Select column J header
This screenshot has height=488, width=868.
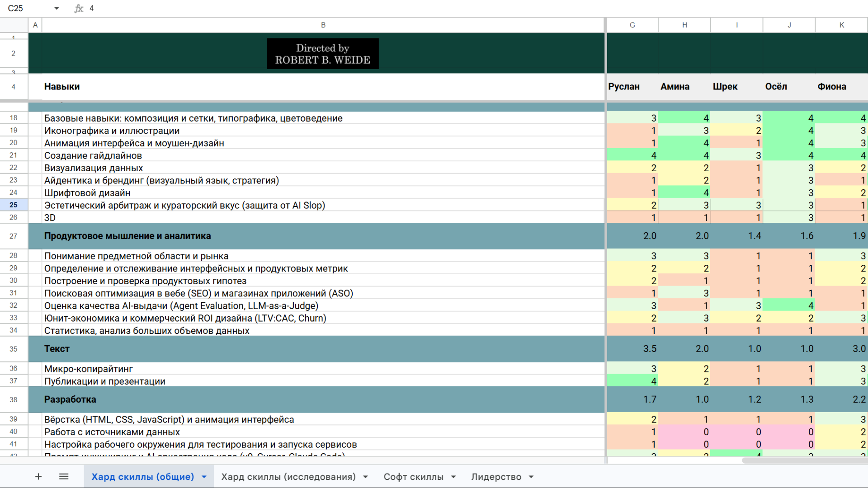click(x=789, y=25)
